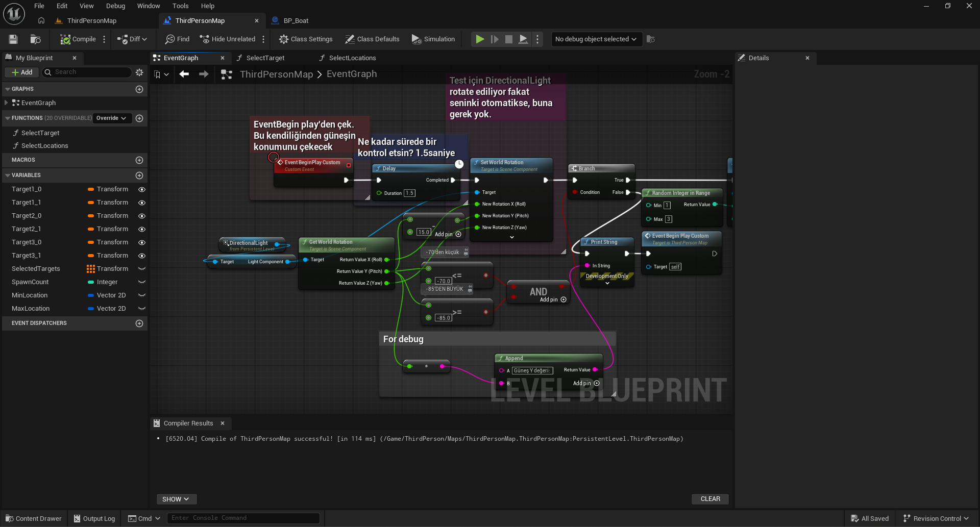Click the MinLocation blue type pill
The image size is (980, 527).
(91, 295)
